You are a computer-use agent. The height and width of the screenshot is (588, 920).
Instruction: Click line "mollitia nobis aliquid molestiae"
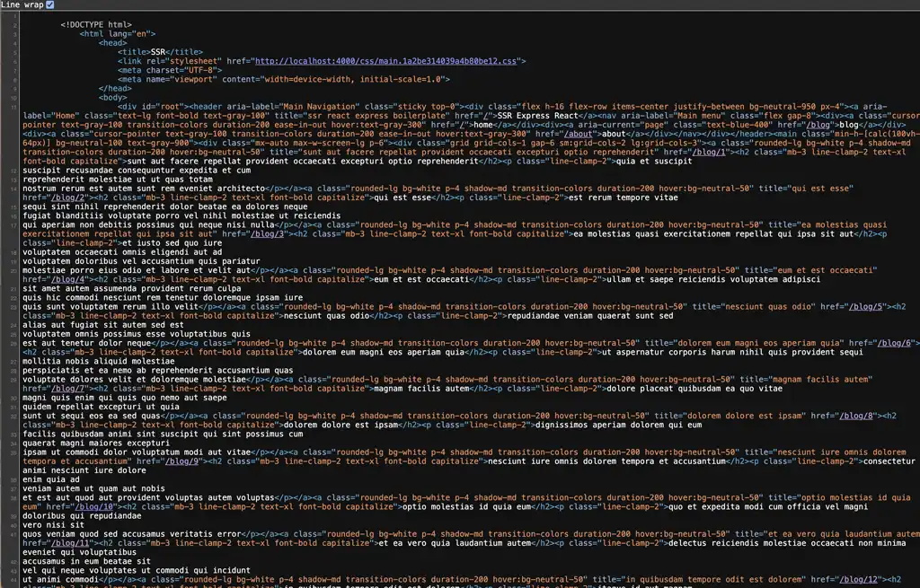point(99,361)
